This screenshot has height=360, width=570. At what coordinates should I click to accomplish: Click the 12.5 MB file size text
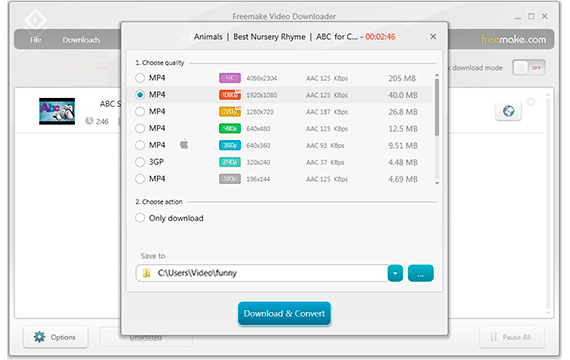click(x=403, y=129)
